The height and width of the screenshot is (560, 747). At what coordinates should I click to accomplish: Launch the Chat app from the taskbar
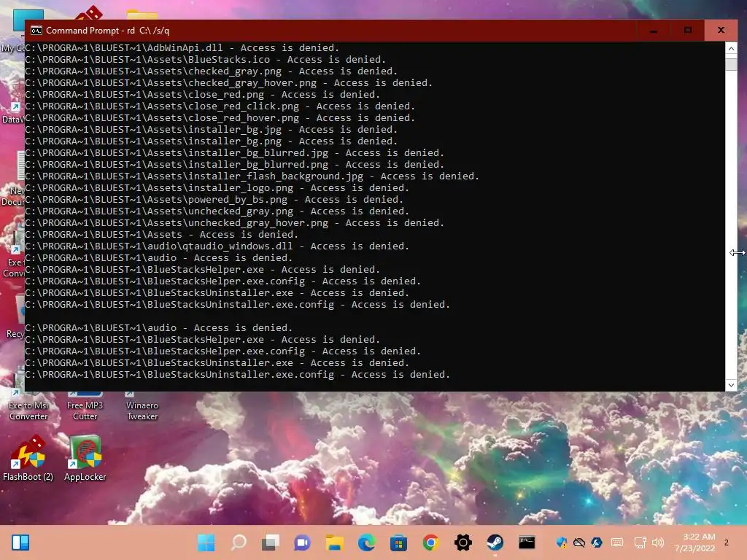[x=302, y=542]
